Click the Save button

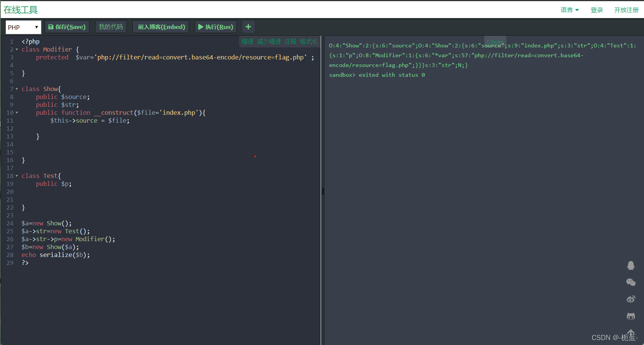coord(67,27)
